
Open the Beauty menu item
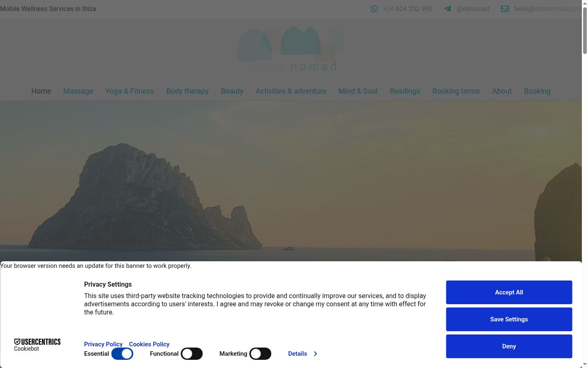[232, 91]
